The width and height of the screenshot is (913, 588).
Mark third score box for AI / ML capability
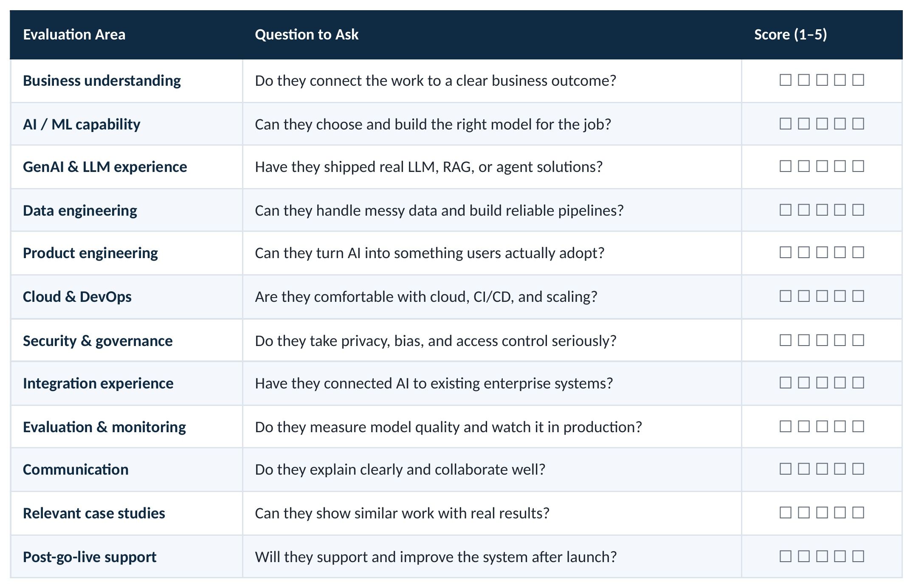point(822,124)
